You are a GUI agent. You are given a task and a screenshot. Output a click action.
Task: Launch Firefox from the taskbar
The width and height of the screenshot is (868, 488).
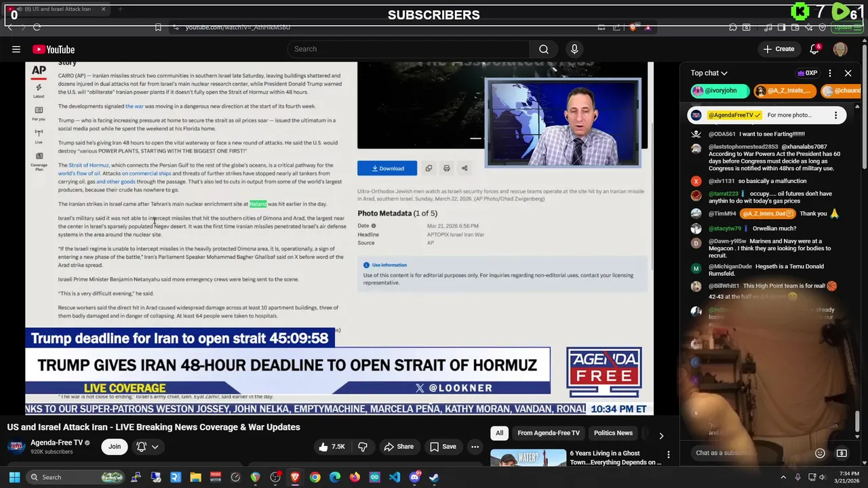(355, 477)
